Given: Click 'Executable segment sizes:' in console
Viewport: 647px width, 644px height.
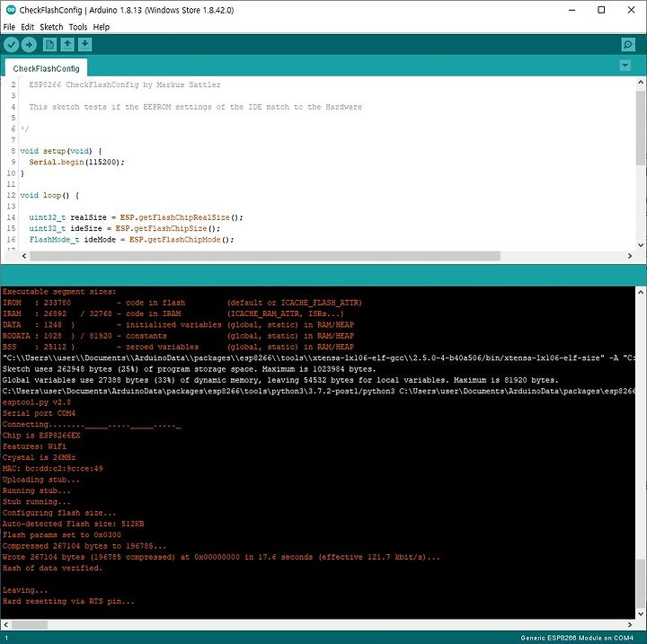Looking at the screenshot, I should (59, 292).
